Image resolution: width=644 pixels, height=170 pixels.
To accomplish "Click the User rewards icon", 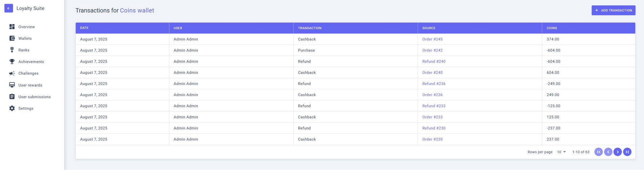I will [x=12, y=85].
